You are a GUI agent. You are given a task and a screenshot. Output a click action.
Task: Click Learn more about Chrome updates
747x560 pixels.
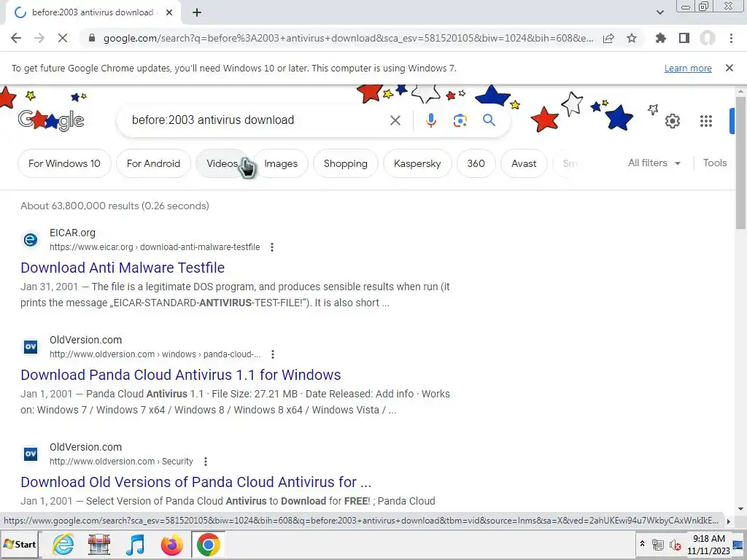click(x=688, y=68)
